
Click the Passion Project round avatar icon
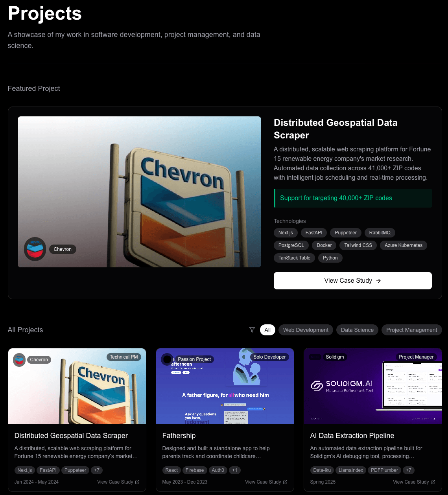(167, 359)
